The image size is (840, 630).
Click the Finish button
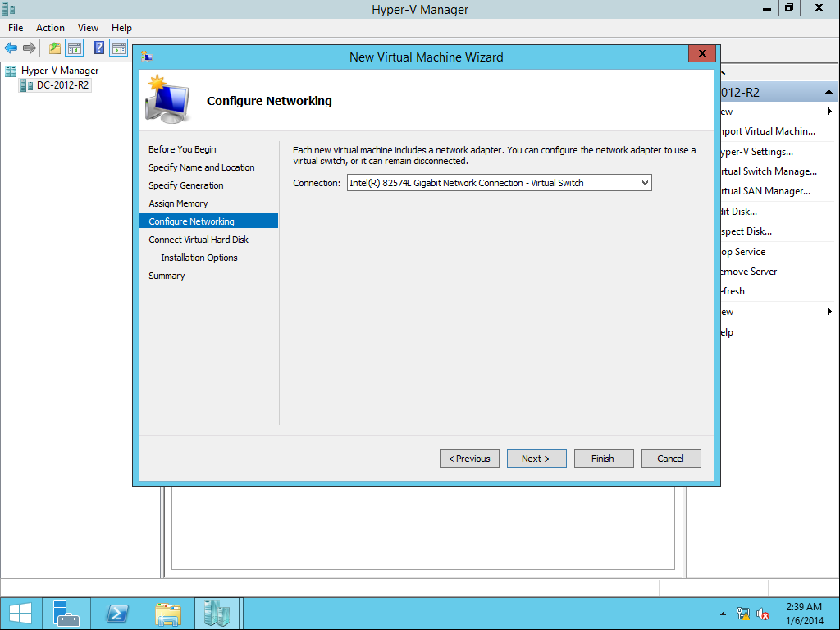[x=604, y=459]
